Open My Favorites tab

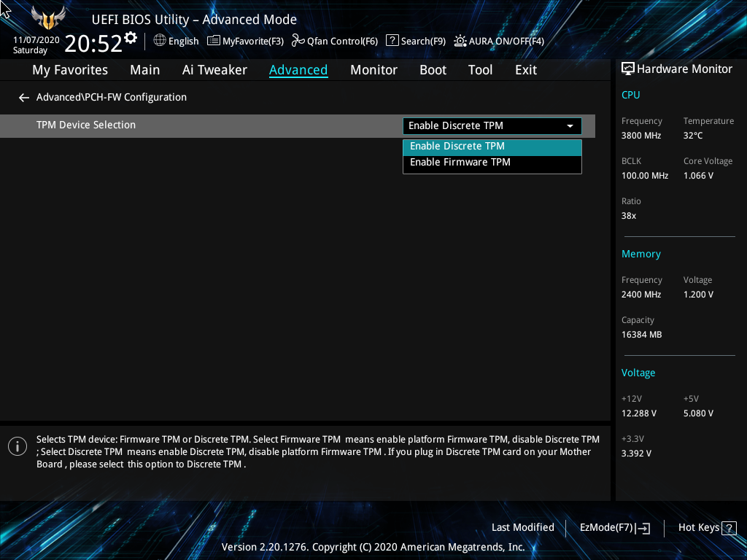[x=70, y=70]
